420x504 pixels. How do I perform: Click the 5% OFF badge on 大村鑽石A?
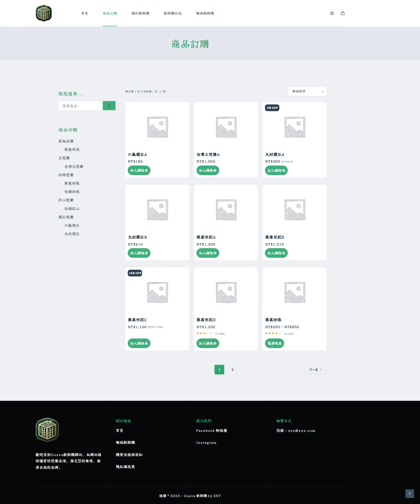tap(272, 108)
